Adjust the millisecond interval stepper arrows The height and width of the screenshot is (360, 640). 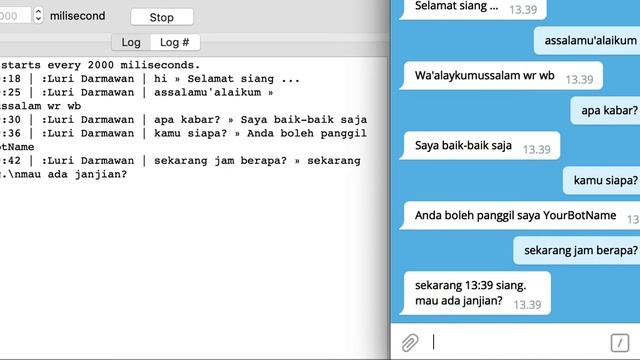point(38,16)
